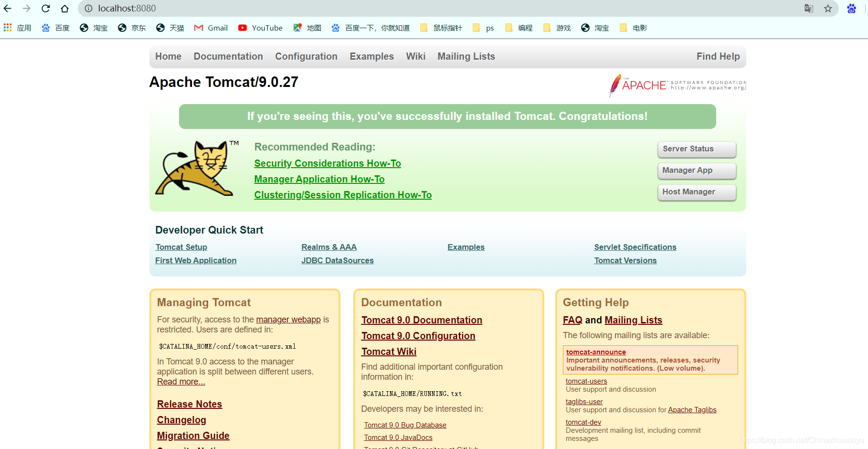This screenshot has height=449, width=868.
Task: Open Tomcat 9.0 Configuration link
Action: coord(418,336)
